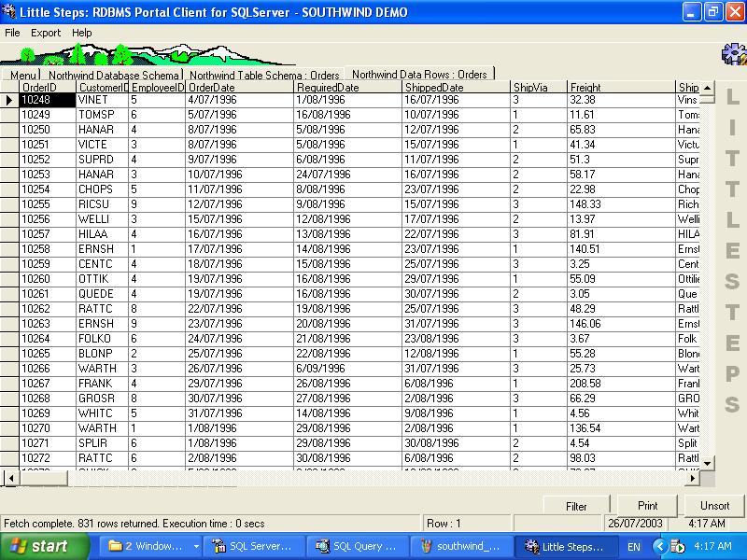Click the Freight column header
The height and width of the screenshot is (560, 747).
621,87
